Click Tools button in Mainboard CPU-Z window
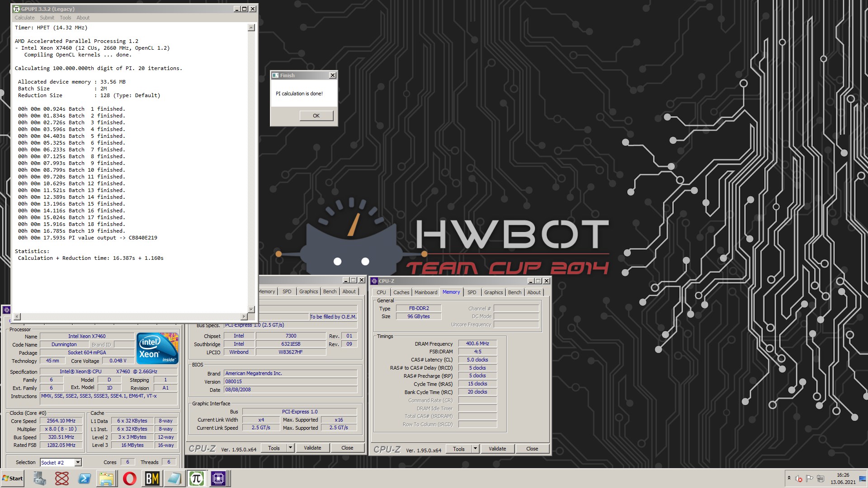868x488 pixels. pyautogui.click(x=274, y=448)
